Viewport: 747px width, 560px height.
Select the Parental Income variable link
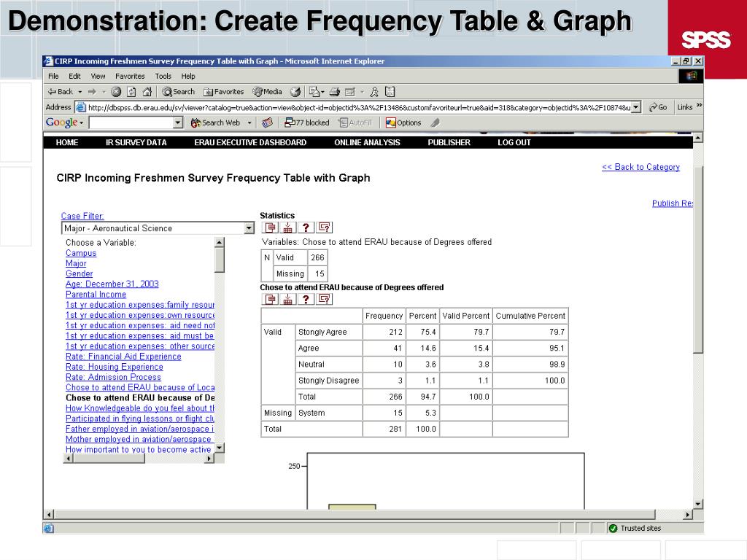pyautogui.click(x=96, y=295)
